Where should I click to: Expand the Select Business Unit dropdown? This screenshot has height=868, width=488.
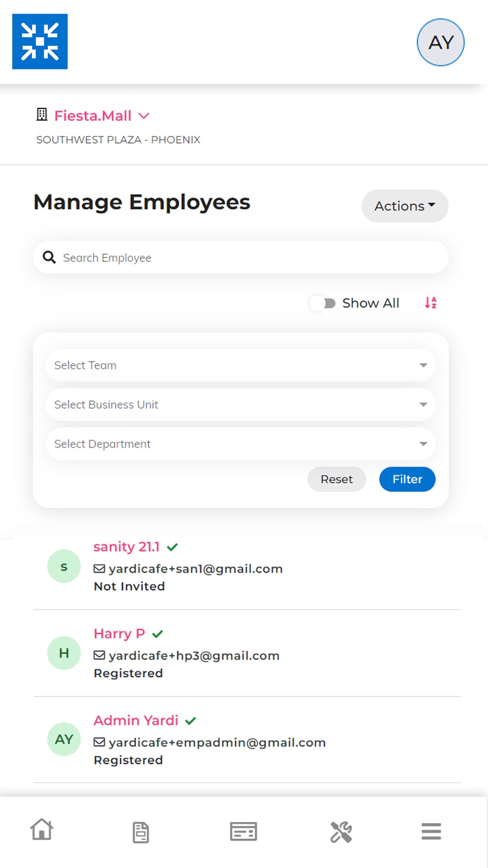[x=241, y=405]
